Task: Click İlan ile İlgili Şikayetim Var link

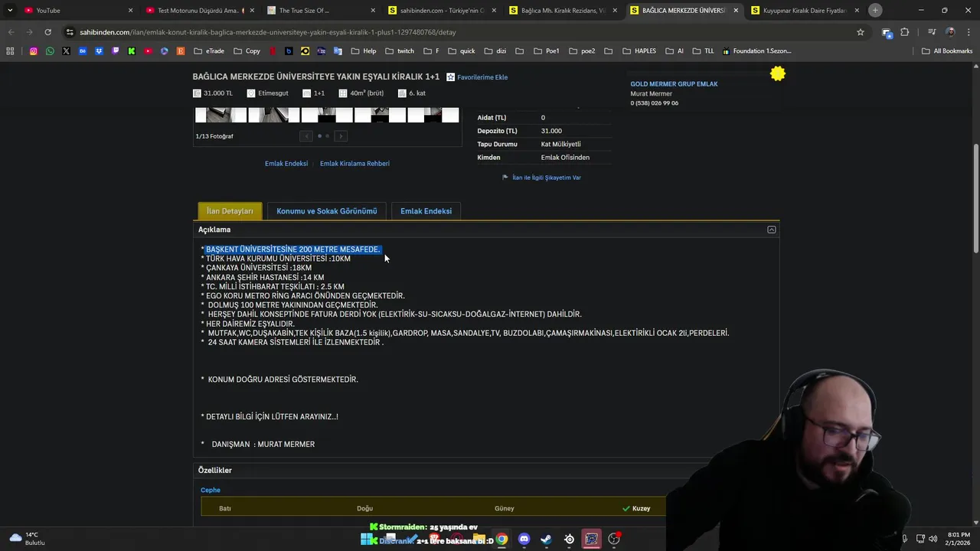Action: [x=547, y=178]
